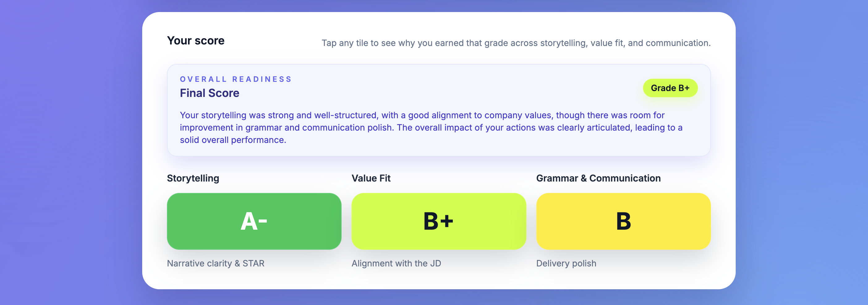
Task: Click the Grammar & Communication label
Action: pos(598,178)
